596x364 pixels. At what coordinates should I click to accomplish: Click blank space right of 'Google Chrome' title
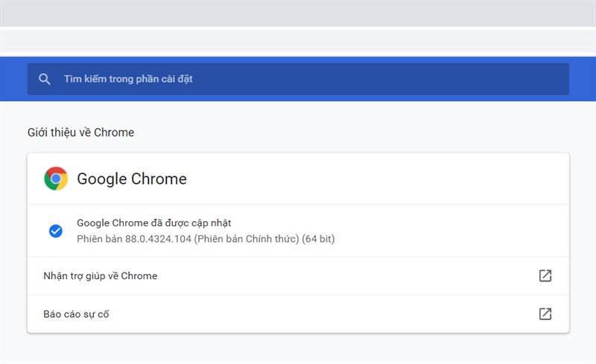pos(376,179)
